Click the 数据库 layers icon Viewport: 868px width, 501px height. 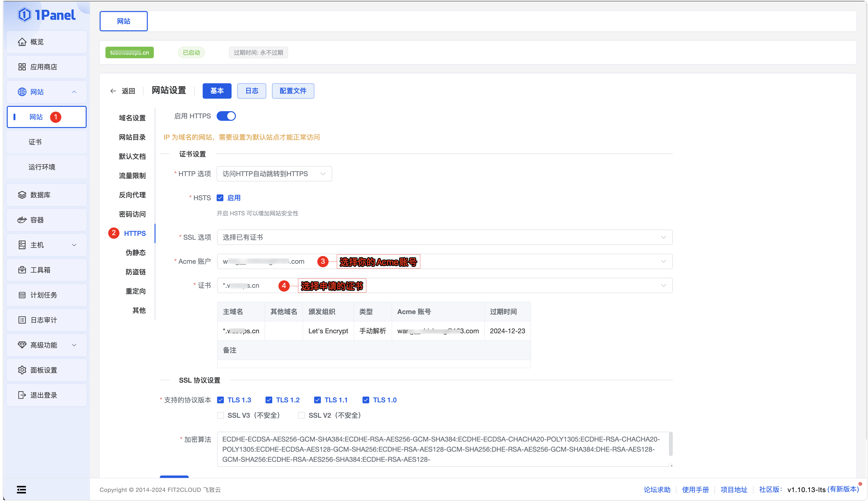[22, 195]
